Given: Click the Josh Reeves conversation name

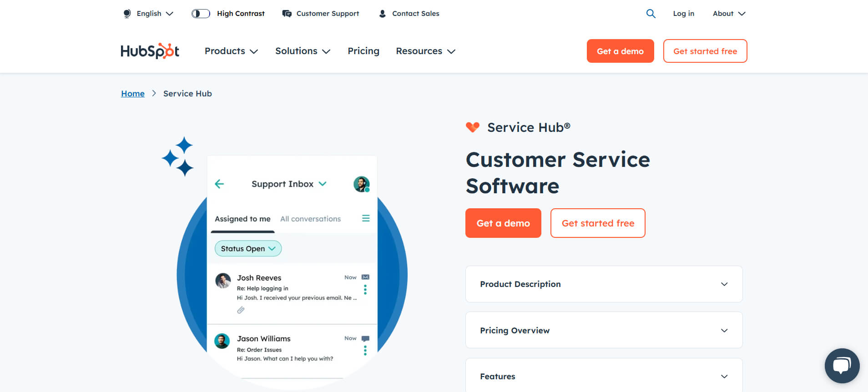Looking at the screenshot, I should [x=259, y=278].
